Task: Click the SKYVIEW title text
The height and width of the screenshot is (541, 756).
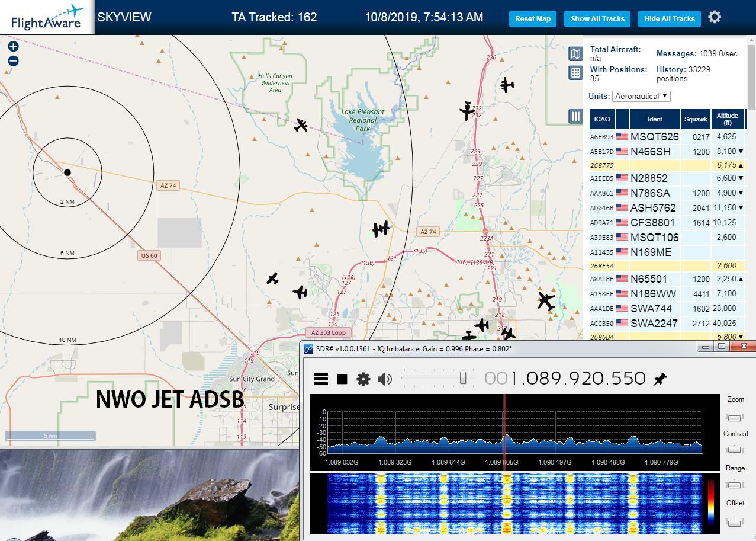Action: tap(124, 17)
